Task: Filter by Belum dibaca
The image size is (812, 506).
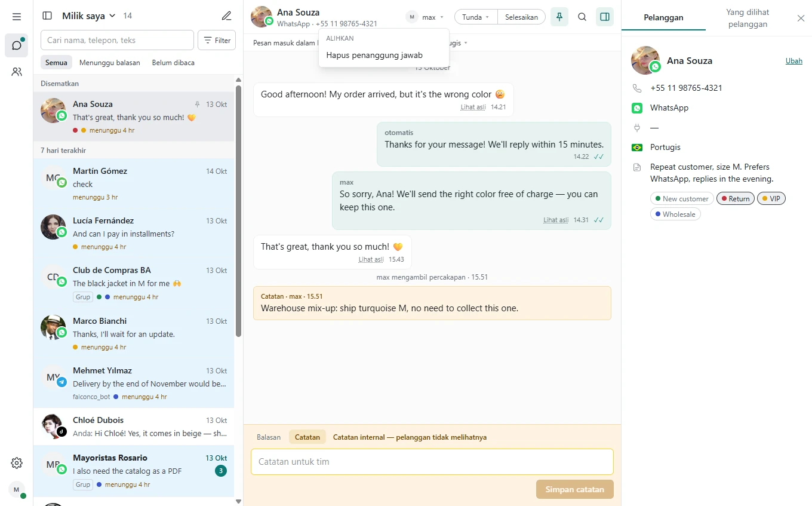Action: click(x=173, y=62)
